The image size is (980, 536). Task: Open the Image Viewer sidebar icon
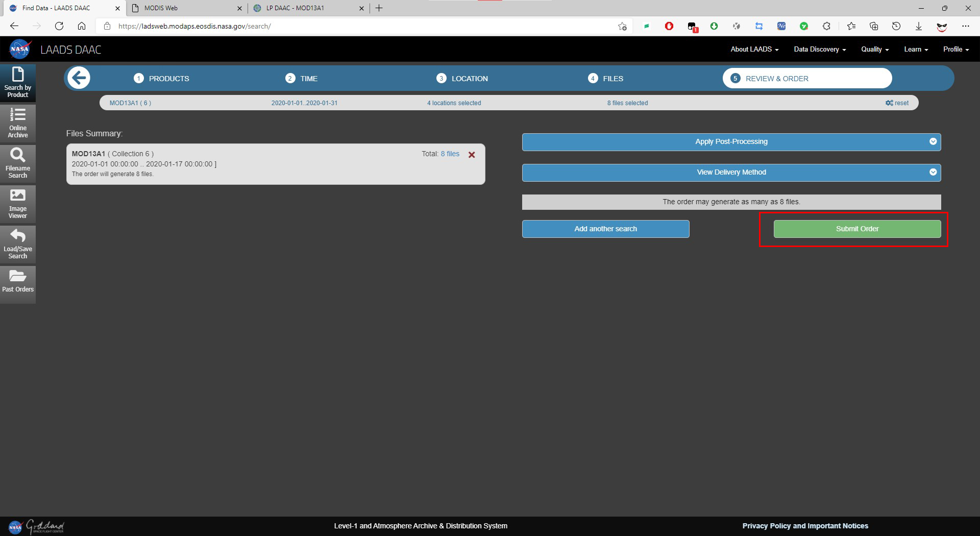(18, 204)
